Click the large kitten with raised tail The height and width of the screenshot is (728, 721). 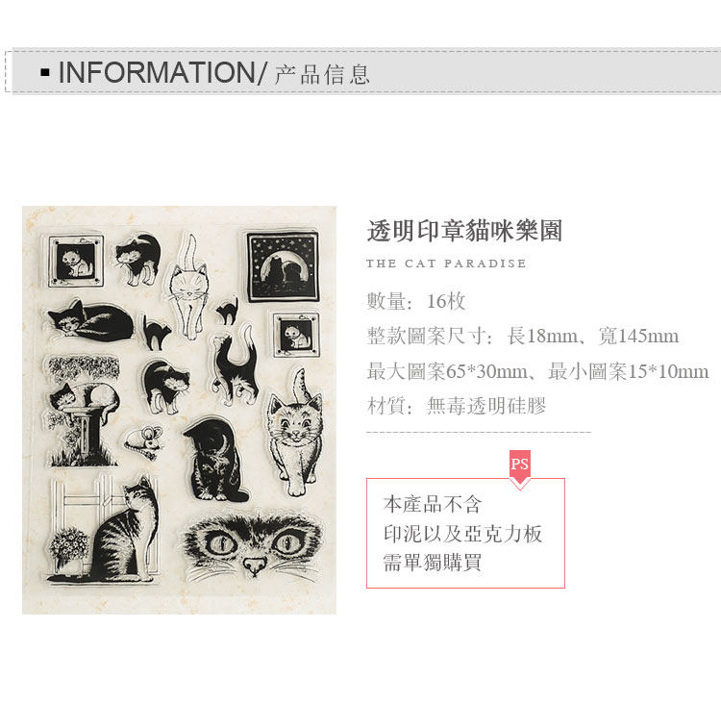[x=294, y=432]
